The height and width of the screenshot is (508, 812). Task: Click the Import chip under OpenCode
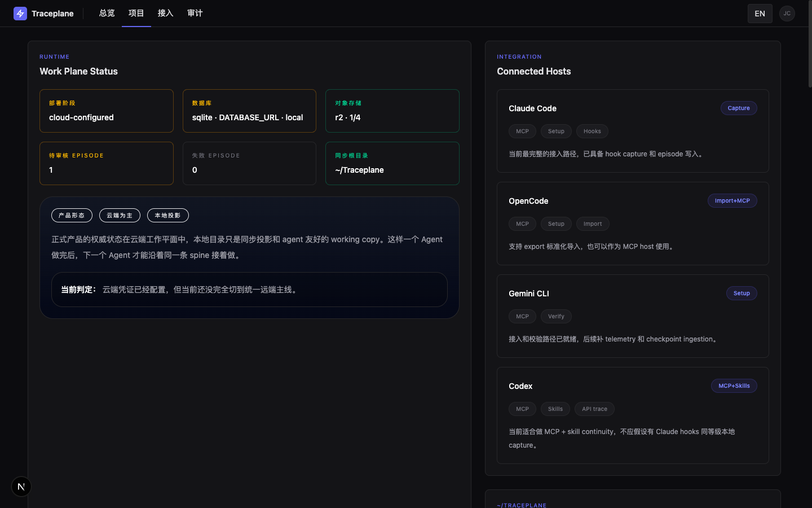point(593,224)
